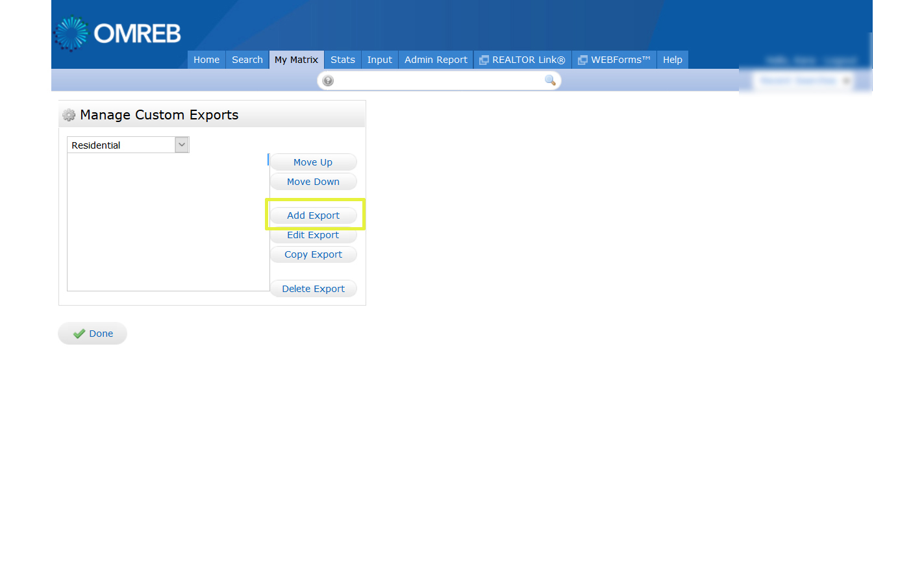Click the gear icon beside Manage Custom Exports
This screenshot has width=924, height=562.
click(69, 116)
